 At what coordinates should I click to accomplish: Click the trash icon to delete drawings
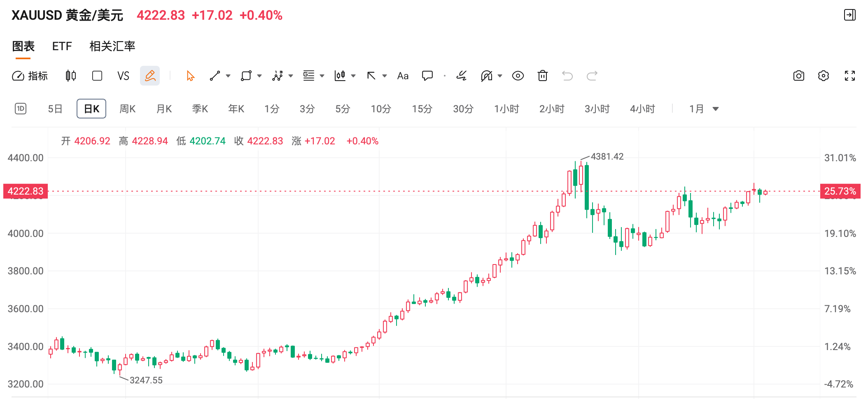(x=543, y=76)
